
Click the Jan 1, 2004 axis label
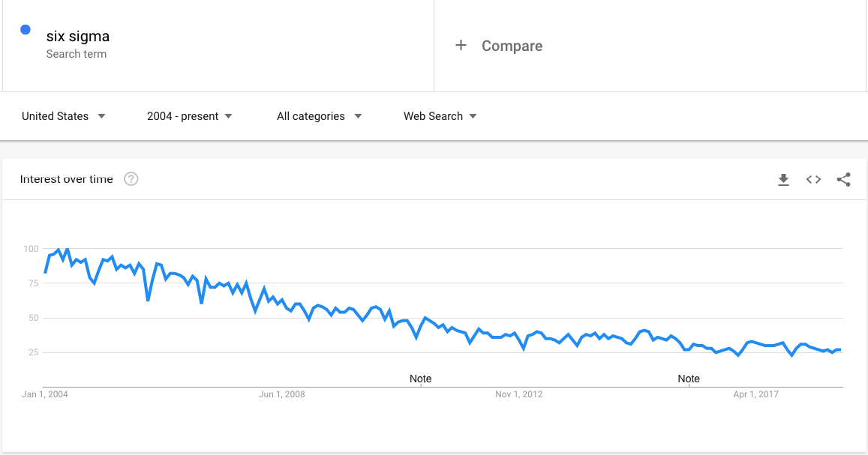45,394
